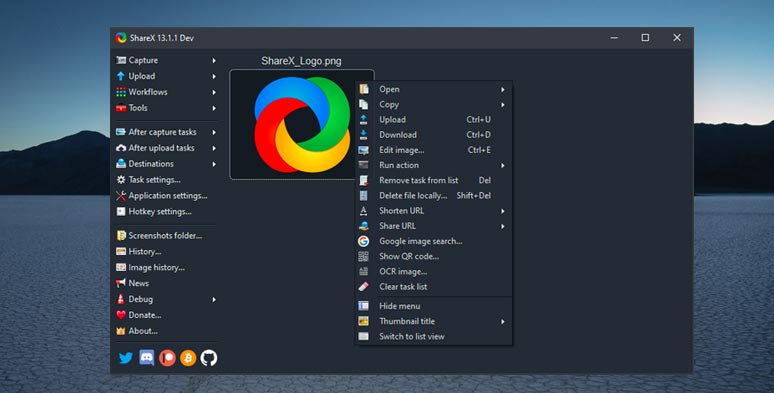Open the GitHub icon link
This screenshot has width=774, height=393.
pos(209,358)
